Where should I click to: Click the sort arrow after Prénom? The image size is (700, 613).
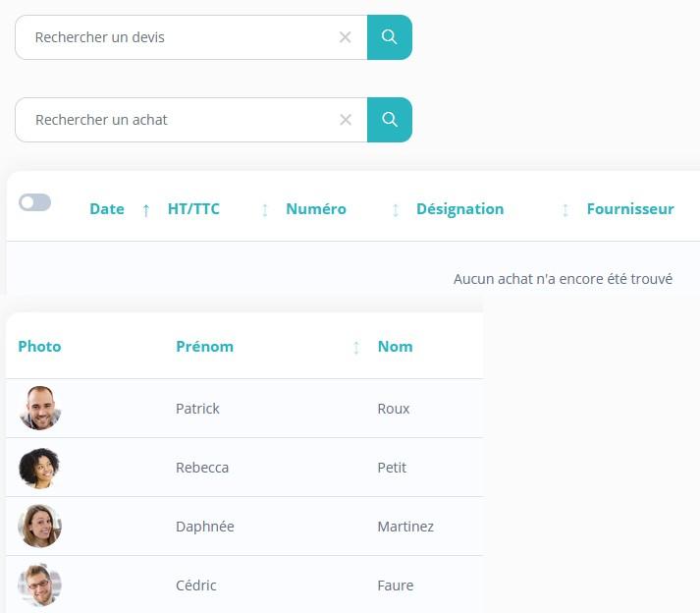356,348
